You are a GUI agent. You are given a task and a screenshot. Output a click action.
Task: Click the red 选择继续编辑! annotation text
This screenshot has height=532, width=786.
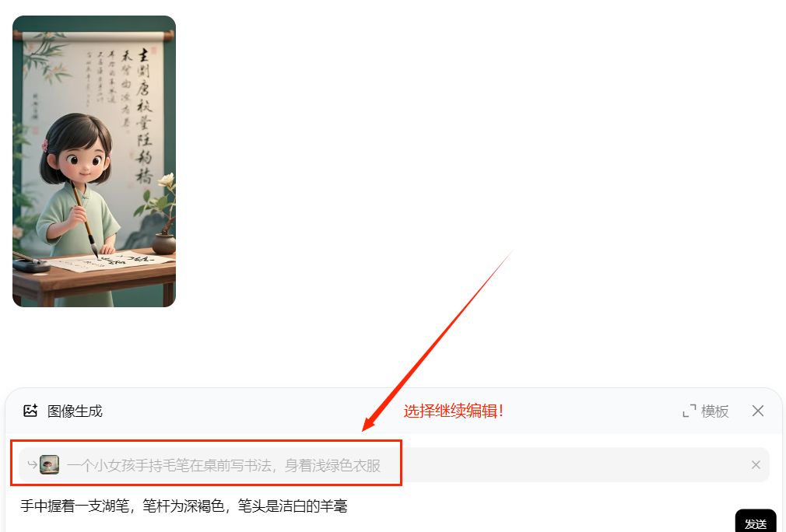(x=454, y=411)
